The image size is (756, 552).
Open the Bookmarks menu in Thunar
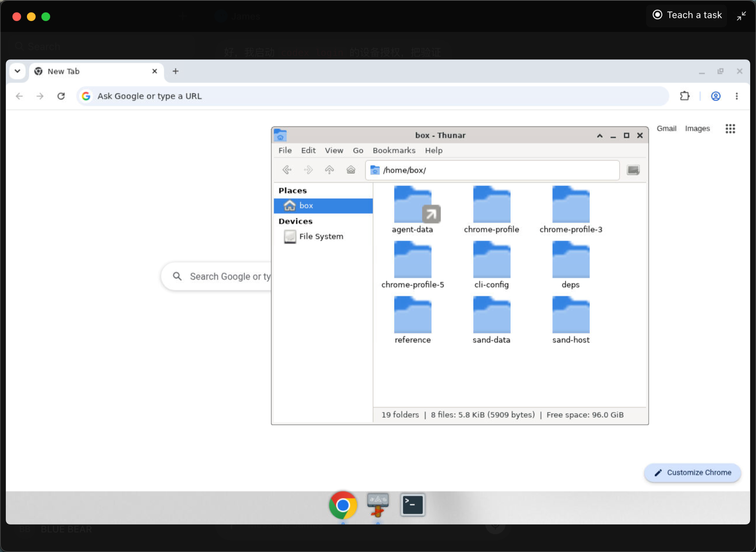[394, 150]
